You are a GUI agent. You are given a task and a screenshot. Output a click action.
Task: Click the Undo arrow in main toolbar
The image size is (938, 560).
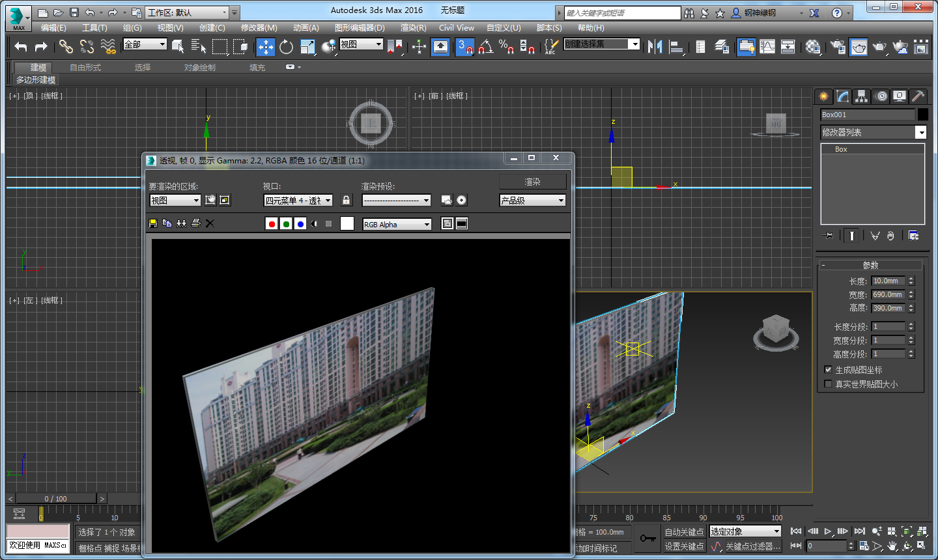(x=21, y=46)
